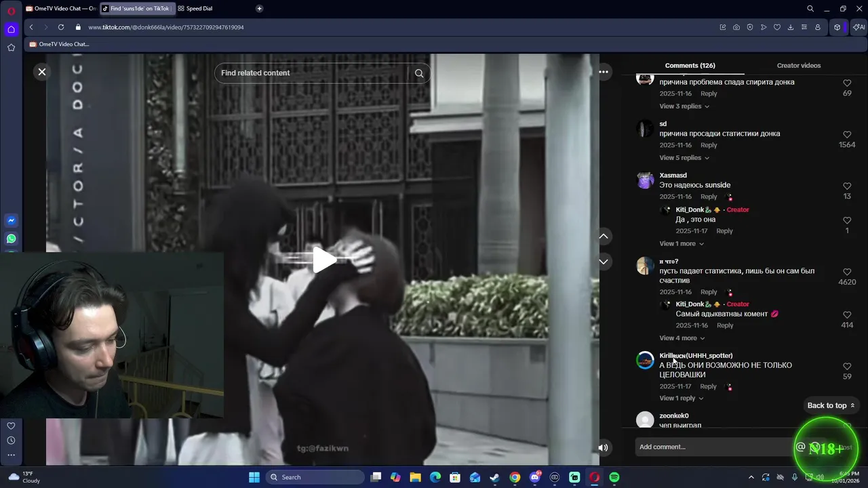Go back to previous page
Viewport: 868px width, 488px height.
(x=31, y=27)
